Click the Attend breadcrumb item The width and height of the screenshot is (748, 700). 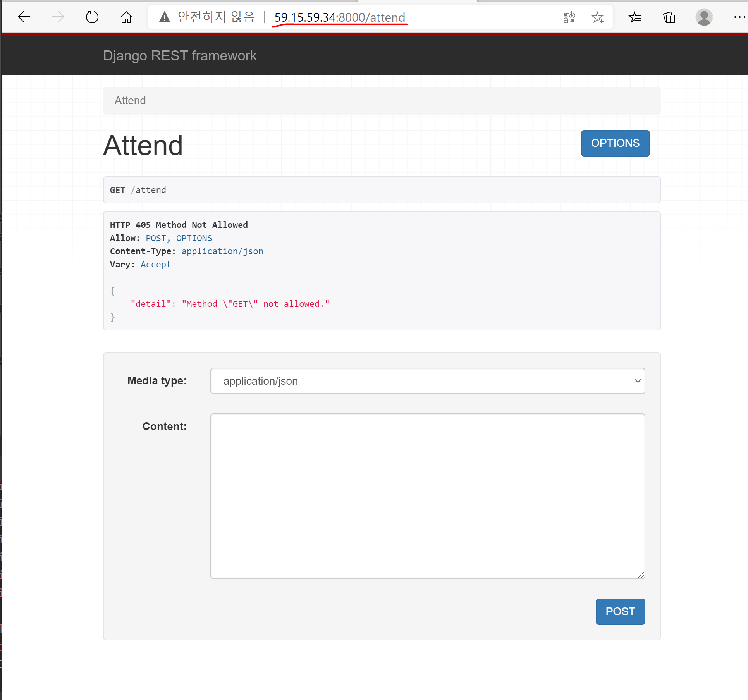pyautogui.click(x=130, y=101)
